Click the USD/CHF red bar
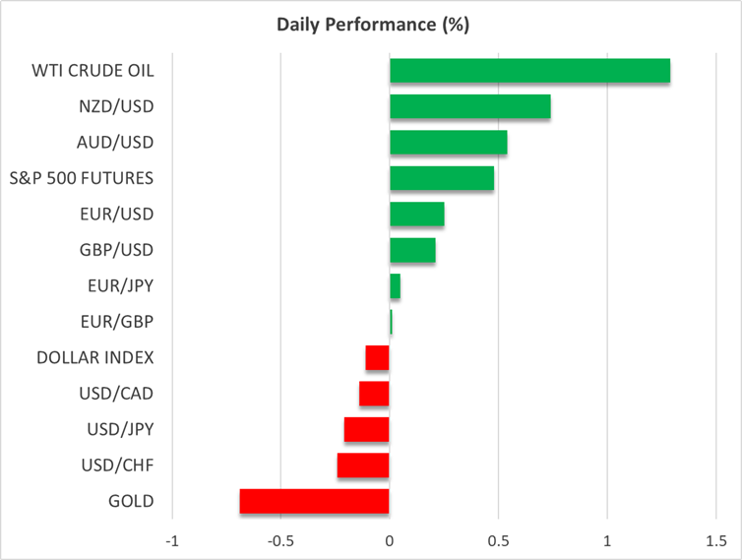 click(363, 466)
